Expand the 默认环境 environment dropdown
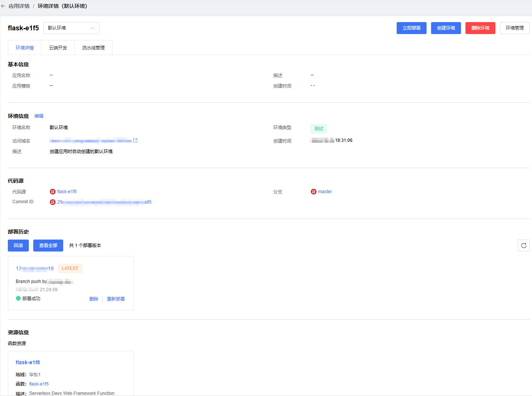 pos(71,28)
